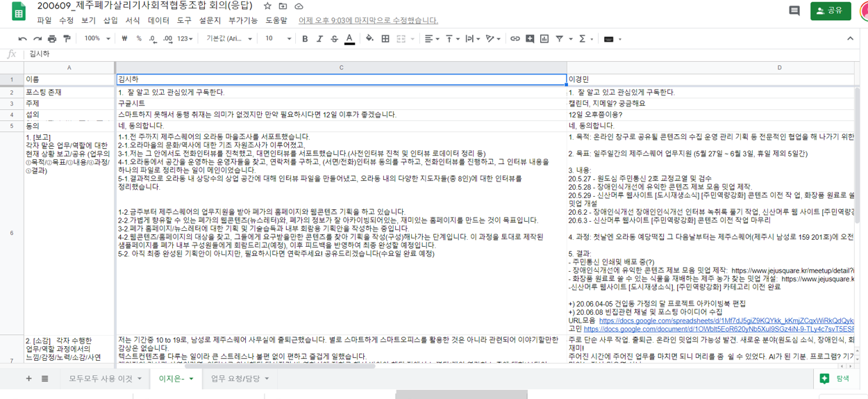Open the 도움말 menu
The height and width of the screenshot is (399, 868).
tap(276, 21)
